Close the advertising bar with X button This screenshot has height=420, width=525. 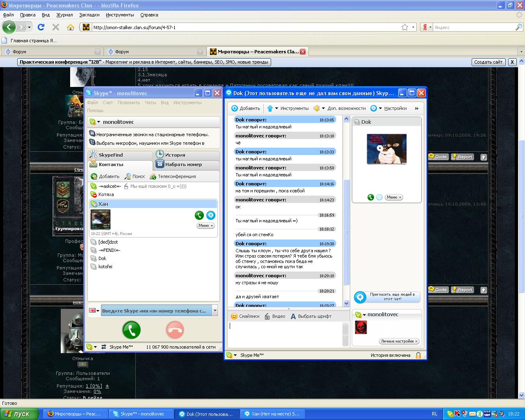[x=512, y=62]
